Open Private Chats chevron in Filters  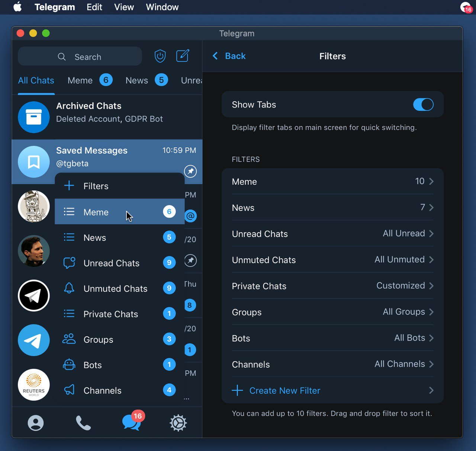pyautogui.click(x=431, y=285)
